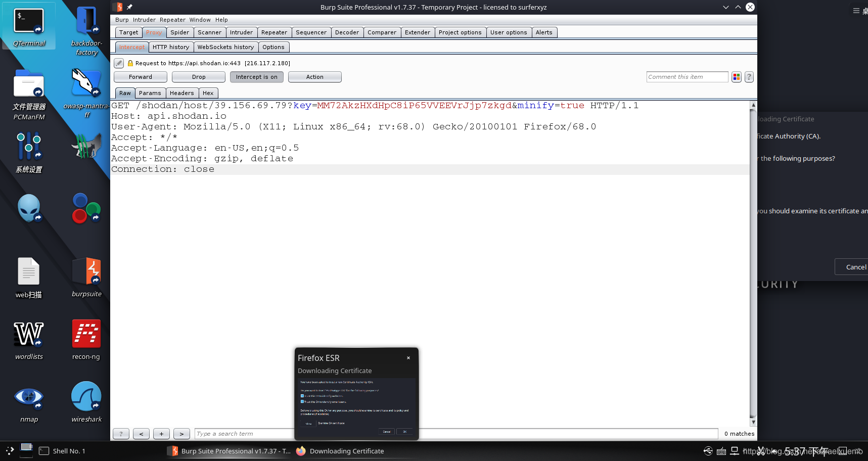This screenshot has height=461, width=868.
Task: Open the application menu launcher in taskbar
Action: (x=10, y=451)
